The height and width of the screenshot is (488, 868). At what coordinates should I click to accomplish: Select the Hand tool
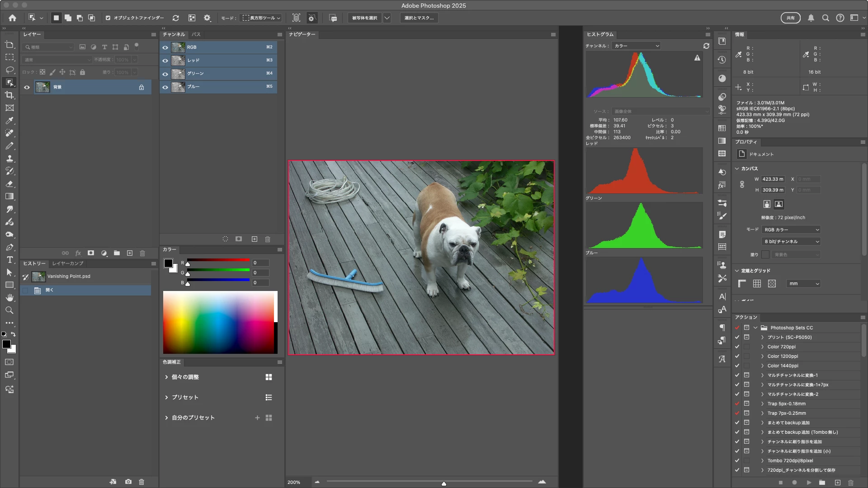9,298
